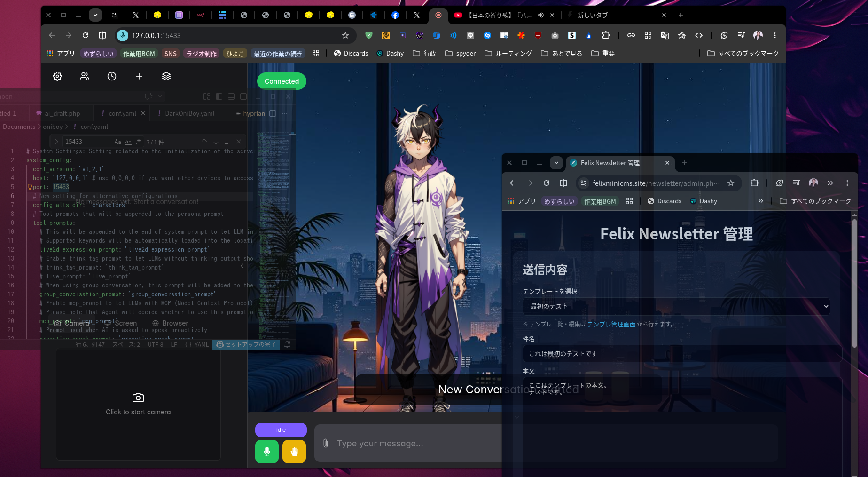Open すべてのブックマーク in the main browser
Screen dimensions: 868x477
[x=743, y=53]
